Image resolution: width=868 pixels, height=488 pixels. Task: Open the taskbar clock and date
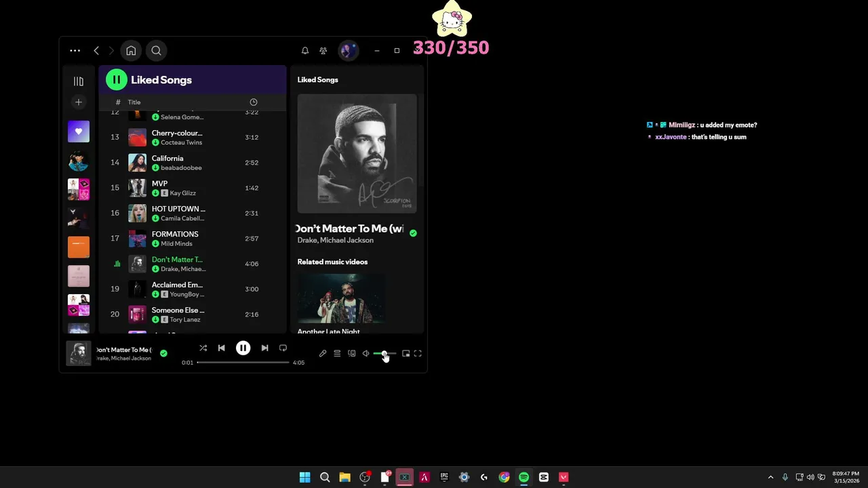[846, 477]
